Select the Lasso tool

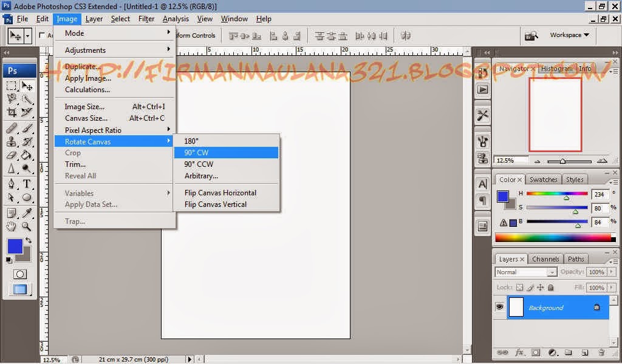click(x=12, y=98)
